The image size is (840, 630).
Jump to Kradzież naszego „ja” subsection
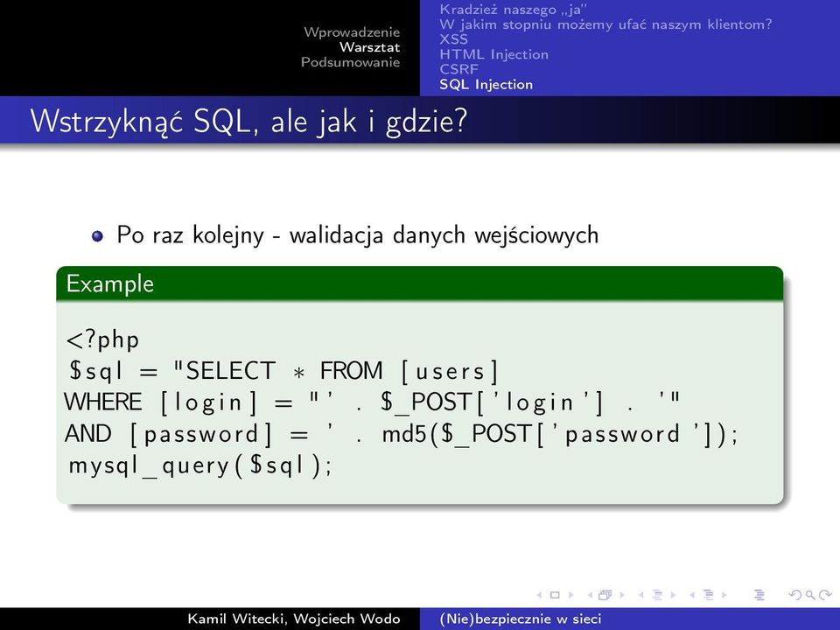[x=514, y=9]
